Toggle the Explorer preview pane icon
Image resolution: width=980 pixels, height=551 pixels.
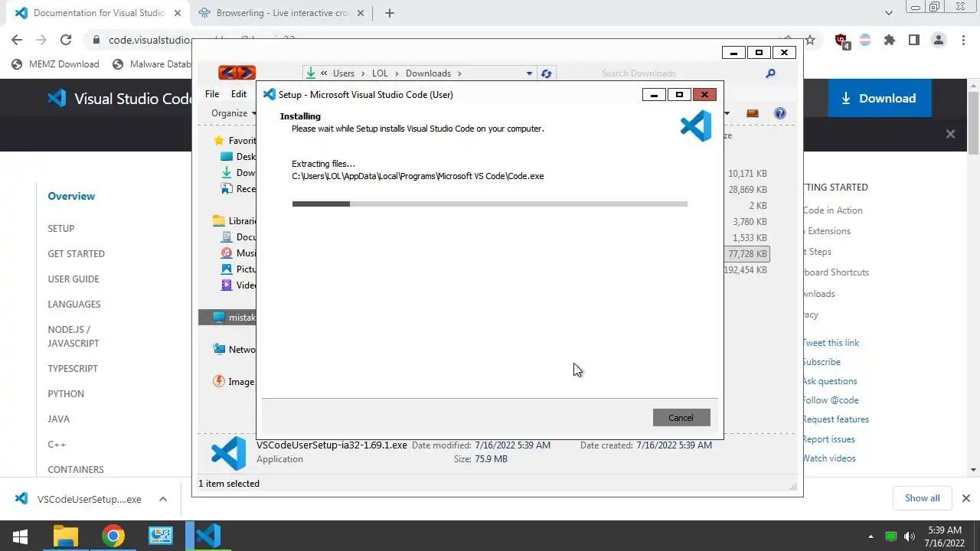(752, 113)
